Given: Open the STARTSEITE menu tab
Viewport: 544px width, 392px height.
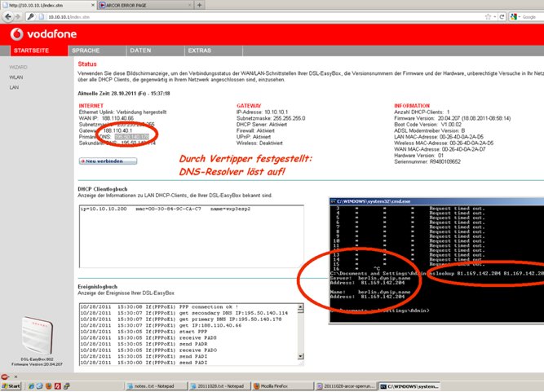Looking at the screenshot, I should (x=39, y=51).
